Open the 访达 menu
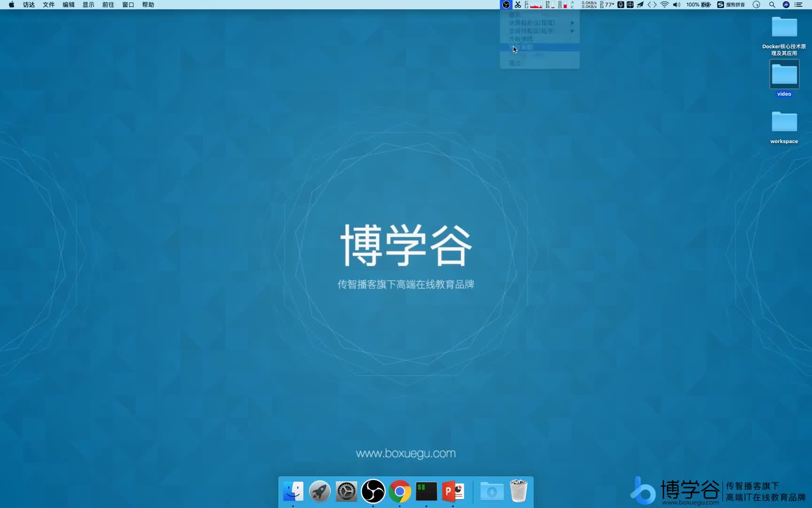The height and width of the screenshot is (508, 812). [x=29, y=5]
